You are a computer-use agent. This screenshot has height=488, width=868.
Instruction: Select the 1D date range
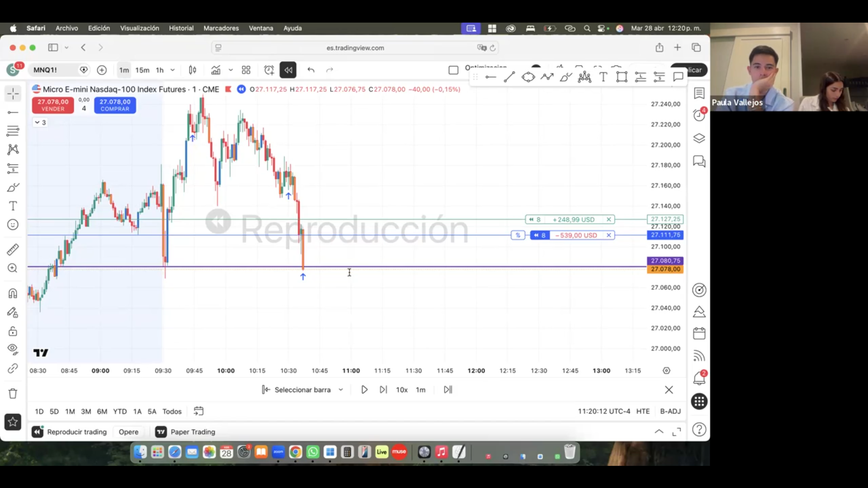[x=39, y=412]
